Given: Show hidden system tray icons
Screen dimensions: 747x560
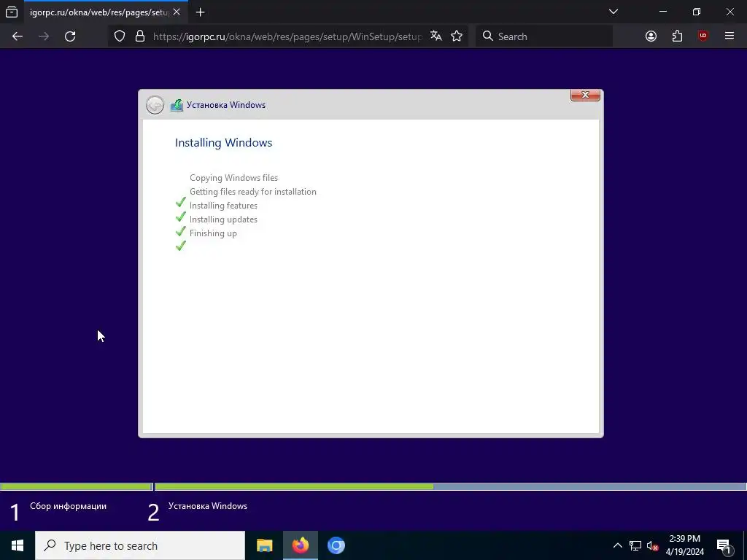Looking at the screenshot, I should tap(617, 545).
